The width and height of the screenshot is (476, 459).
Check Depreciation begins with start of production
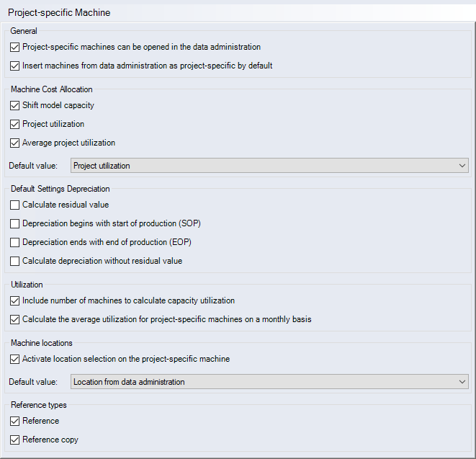15,223
